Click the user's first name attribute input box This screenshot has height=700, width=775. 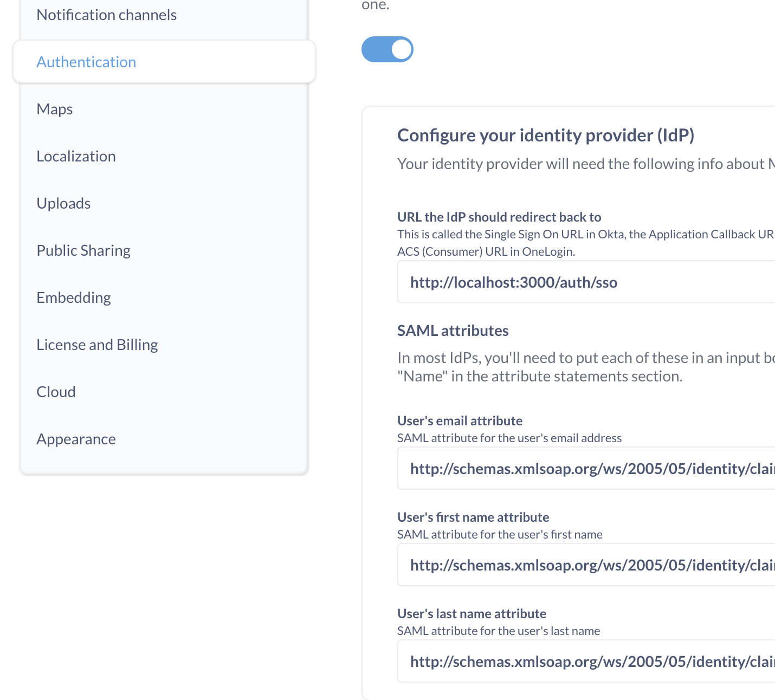[x=585, y=565]
